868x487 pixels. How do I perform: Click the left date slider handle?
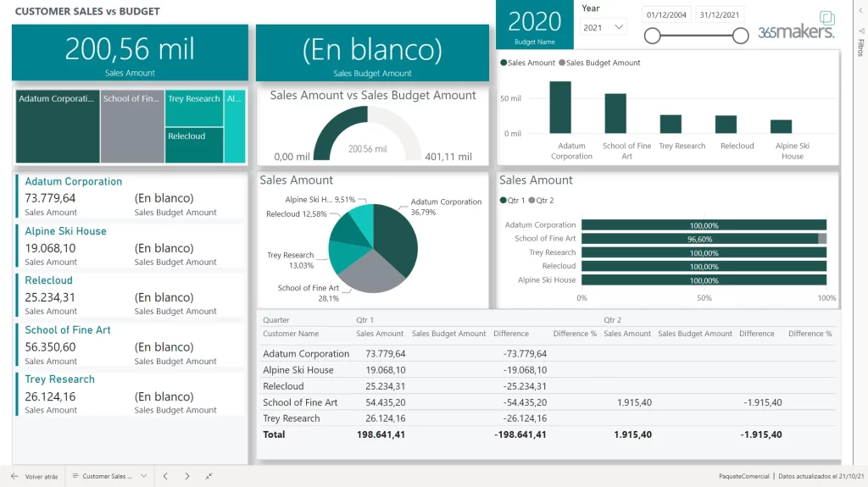click(x=652, y=35)
